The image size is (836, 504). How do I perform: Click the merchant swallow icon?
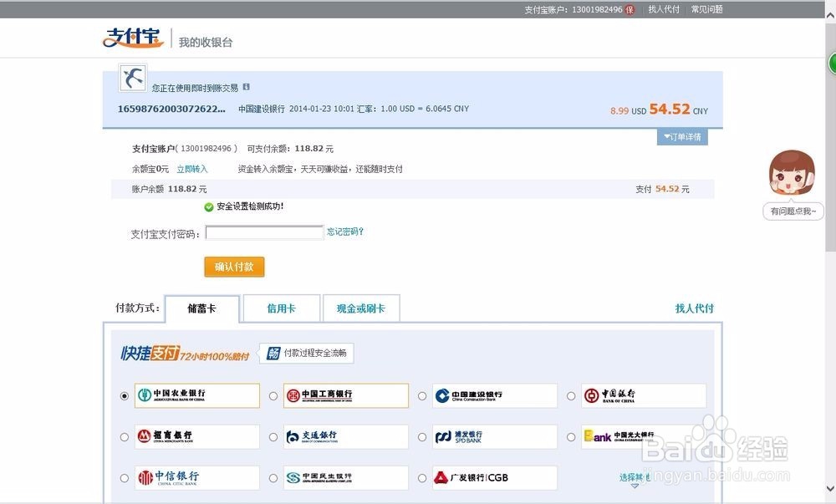click(133, 79)
